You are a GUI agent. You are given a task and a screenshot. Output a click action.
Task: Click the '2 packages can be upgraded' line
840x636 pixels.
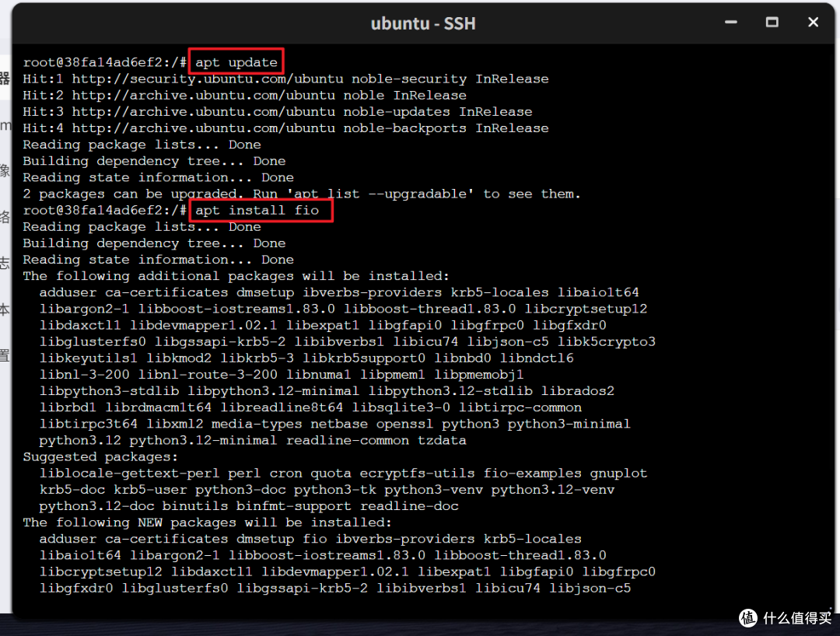[x=302, y=194]
